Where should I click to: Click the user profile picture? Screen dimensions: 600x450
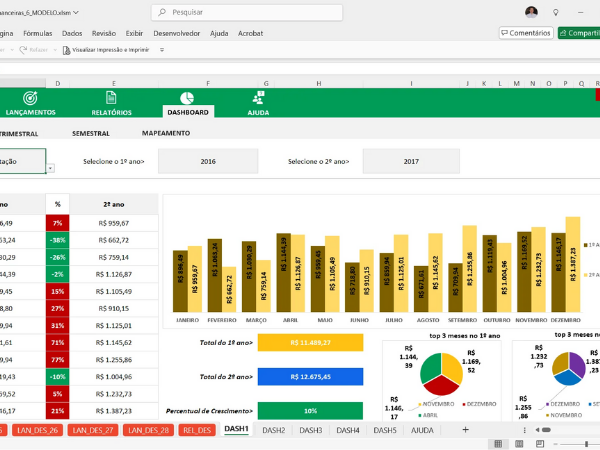pos(531,12)
